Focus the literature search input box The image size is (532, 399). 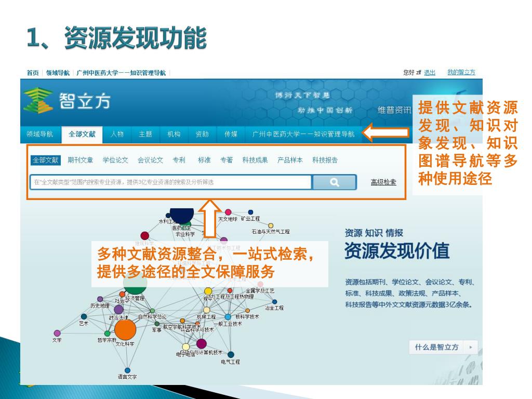coord(170,182)
